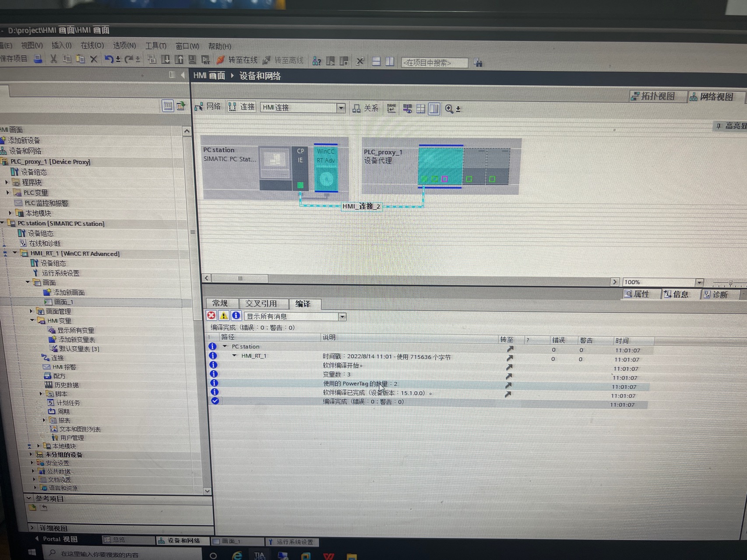Screen dimensions: 747x560
Task: Click the project tree scroll-up arrow
Action: (x=187, y=131)
